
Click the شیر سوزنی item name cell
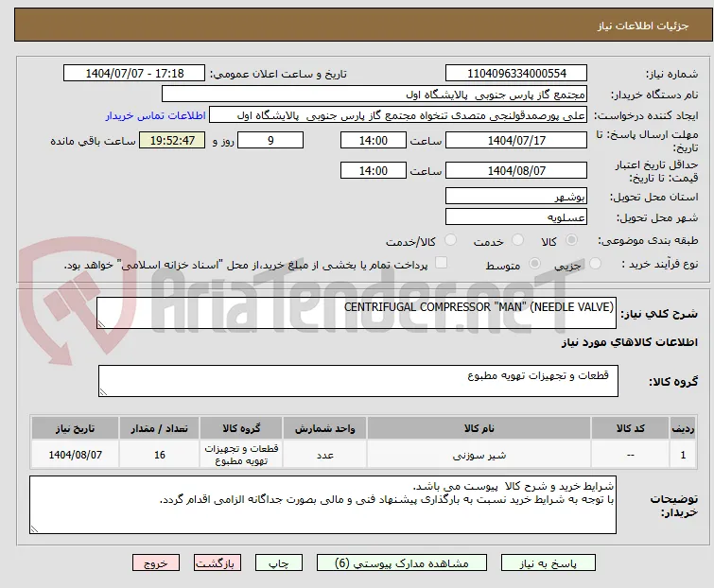click(479, 455)
